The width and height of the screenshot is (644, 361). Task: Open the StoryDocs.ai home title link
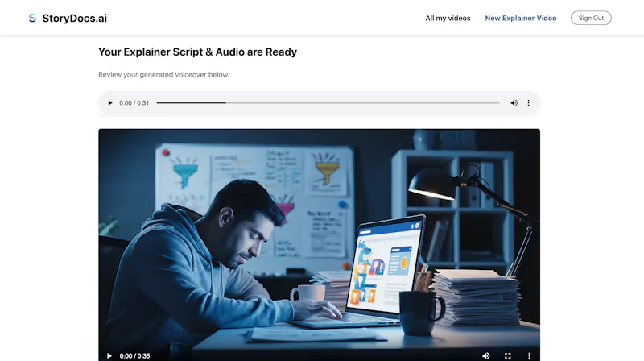click(x=74, y=18)
